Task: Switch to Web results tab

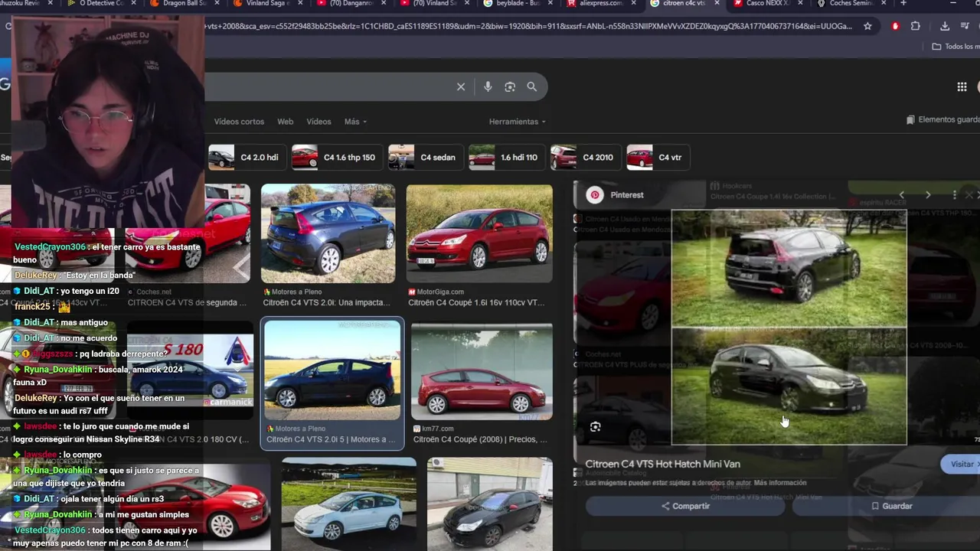Action: (x=285, y=122)
